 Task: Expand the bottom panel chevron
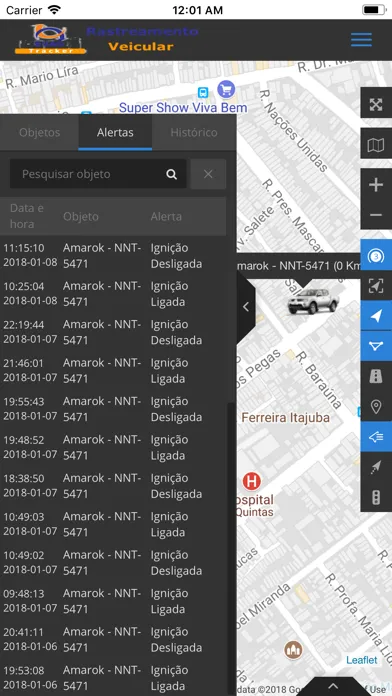point(333,687)
